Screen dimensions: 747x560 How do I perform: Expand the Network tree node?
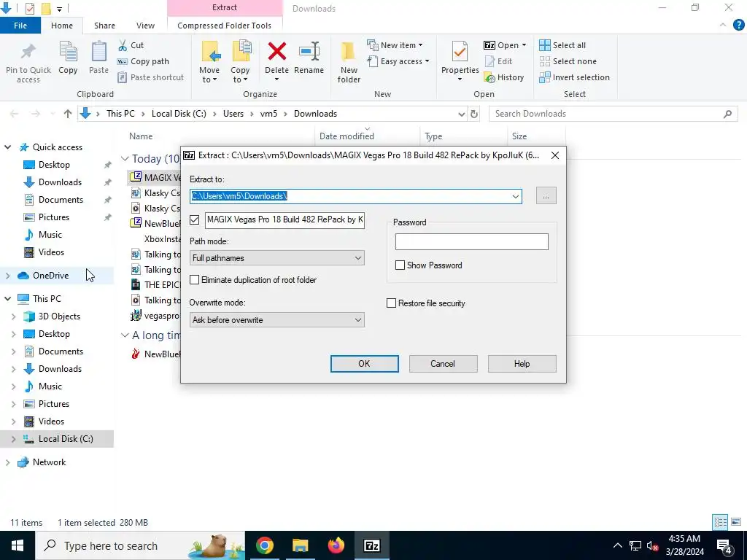7,462
